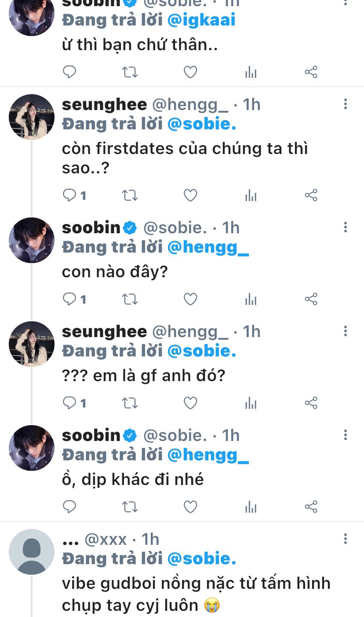The height and width of the screenshot is (617, 364).
Task: Share the "??? em là gf anh đó?" tweet
Action: coord(311,403)
